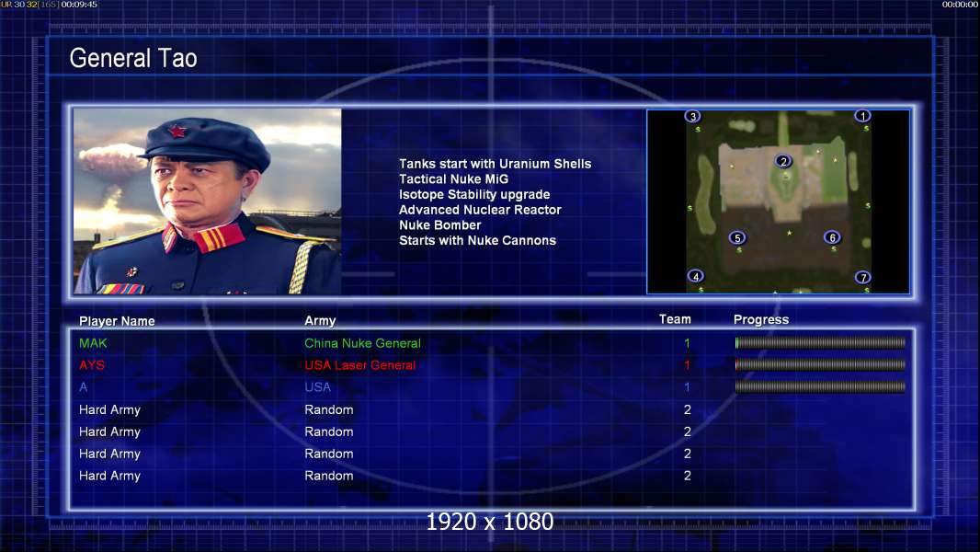This screenshot has width=980, height=552.
Task: Select start position 2 on the minimap
Action: [x=783, y=161]
